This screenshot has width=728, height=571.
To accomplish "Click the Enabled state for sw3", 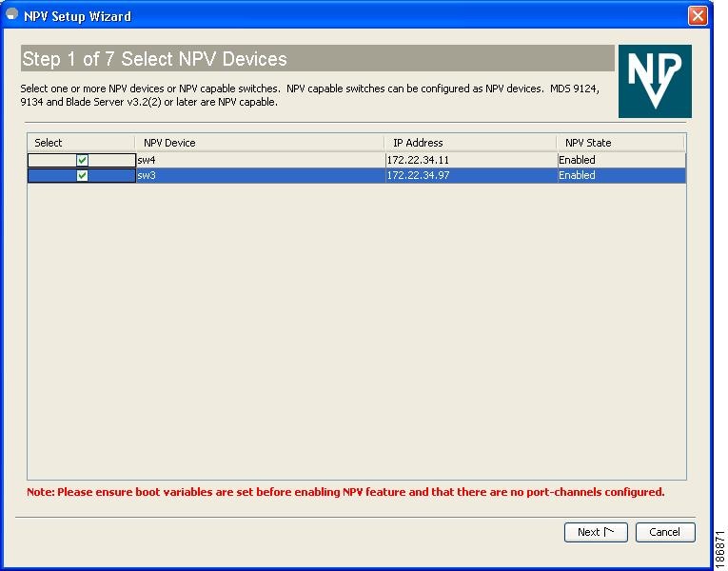I will coord(621,175).
